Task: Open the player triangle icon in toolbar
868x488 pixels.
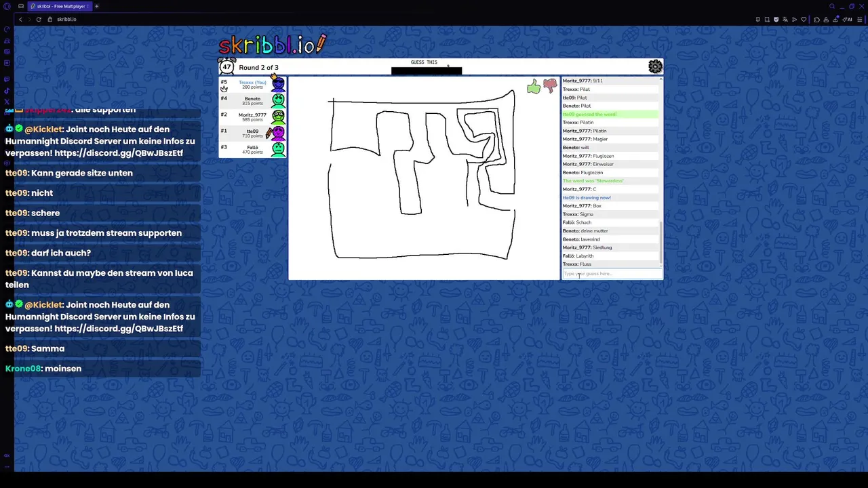Action: (x=794, y=19)
